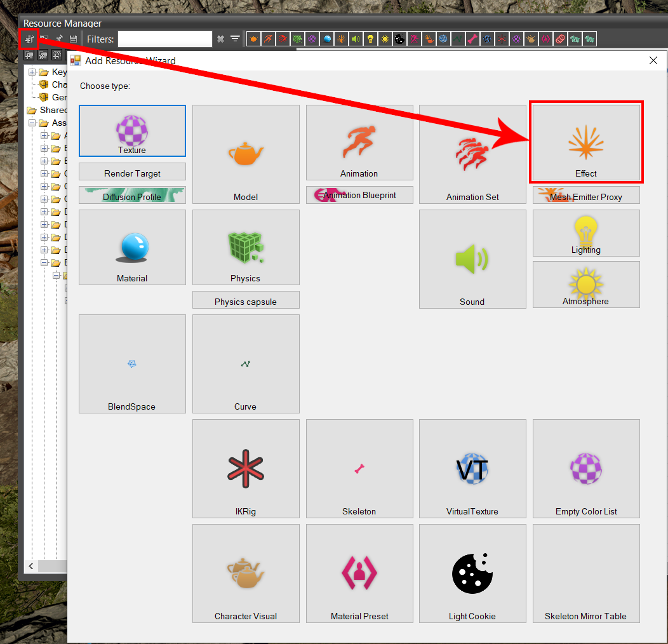
Task: Select the Material Preset tile
Action: click(359, 574)
